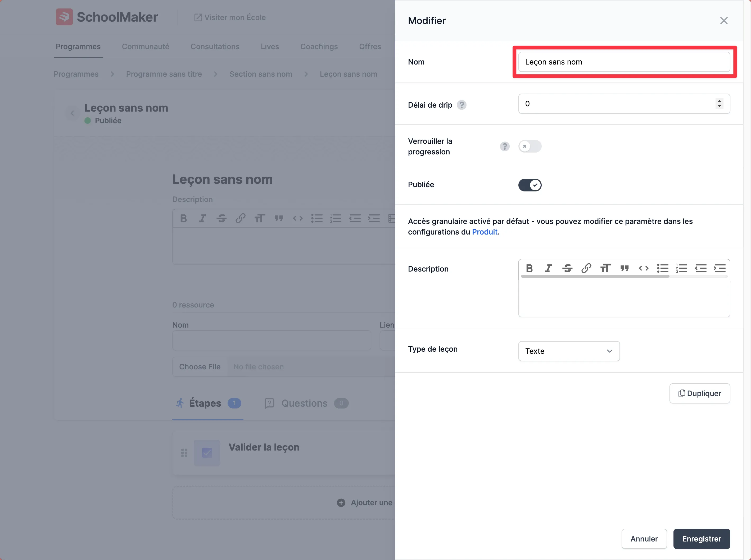751x560 pixels.
Task: Click Enregistrer button
Action: [702, 539]
